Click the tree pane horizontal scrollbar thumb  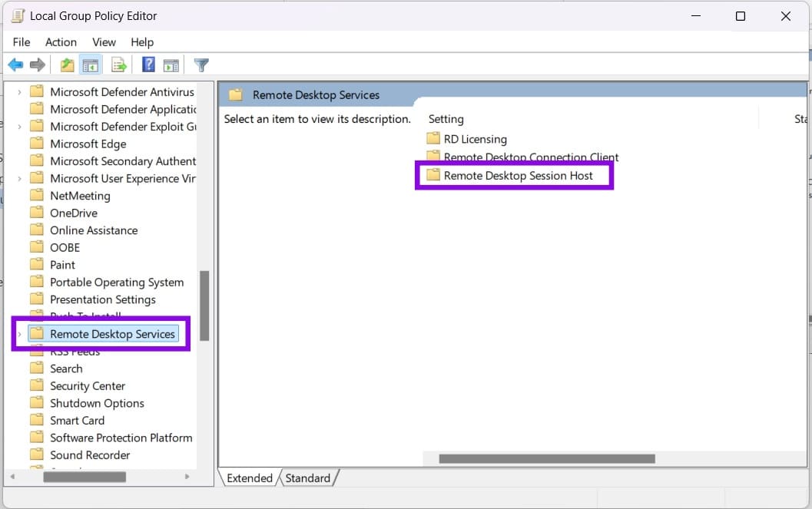pyautogui.click(x=85, y=477)
